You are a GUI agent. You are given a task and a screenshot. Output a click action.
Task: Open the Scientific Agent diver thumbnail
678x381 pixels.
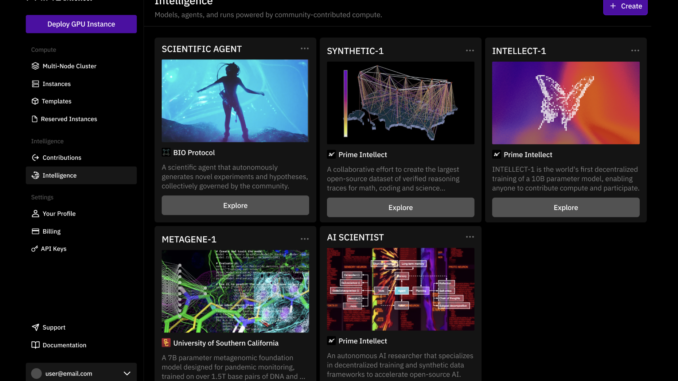pos(235,101)
